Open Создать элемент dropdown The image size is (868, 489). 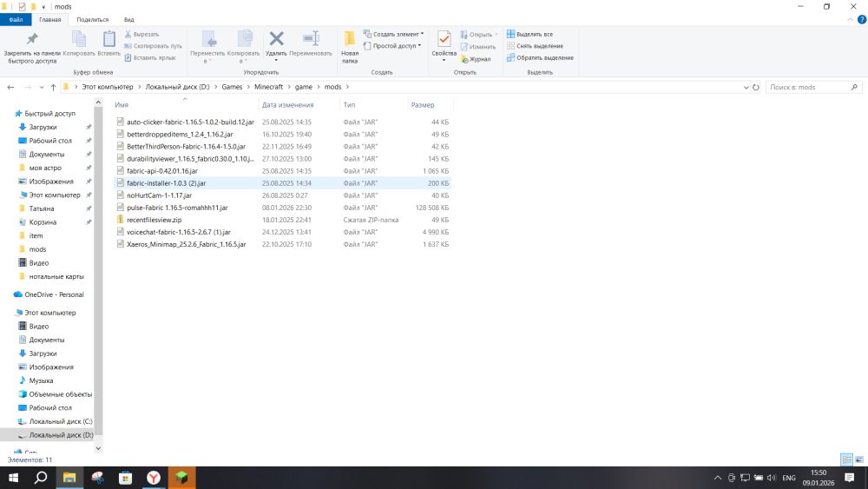(393, 34)
